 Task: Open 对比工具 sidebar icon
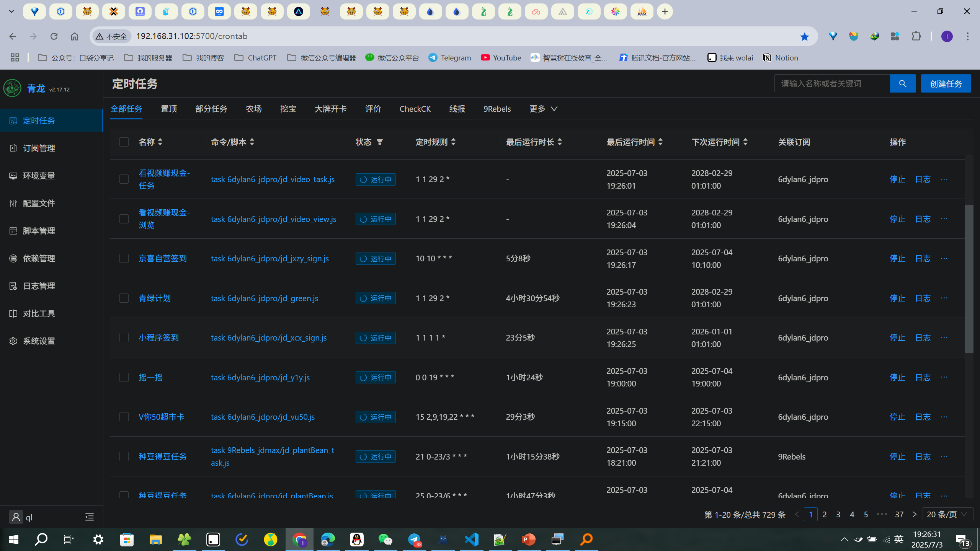point(13,313)
